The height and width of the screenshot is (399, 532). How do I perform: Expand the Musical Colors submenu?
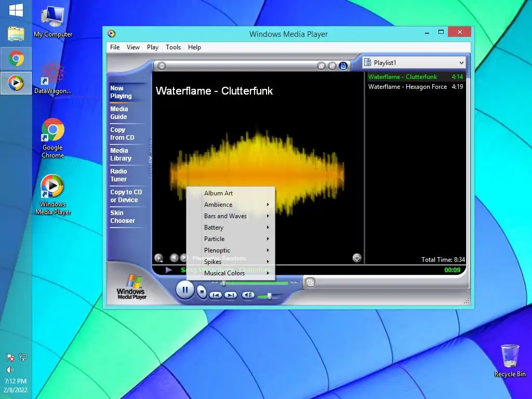pos(231,273)
